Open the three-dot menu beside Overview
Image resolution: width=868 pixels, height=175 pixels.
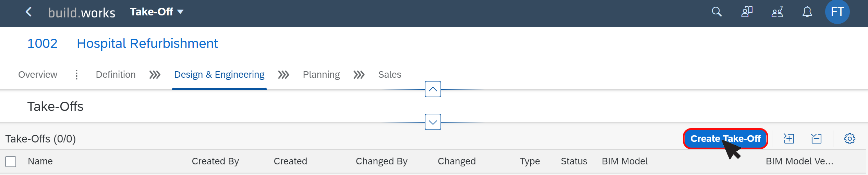[76, 75]
